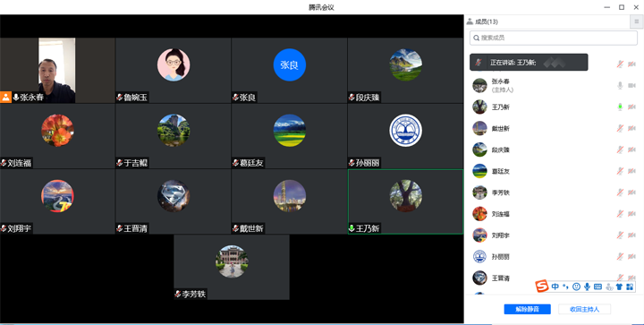Select 戴世新's city night avatar video tile
This screenshot has height=325, width=644.
[x=290, y=201]
